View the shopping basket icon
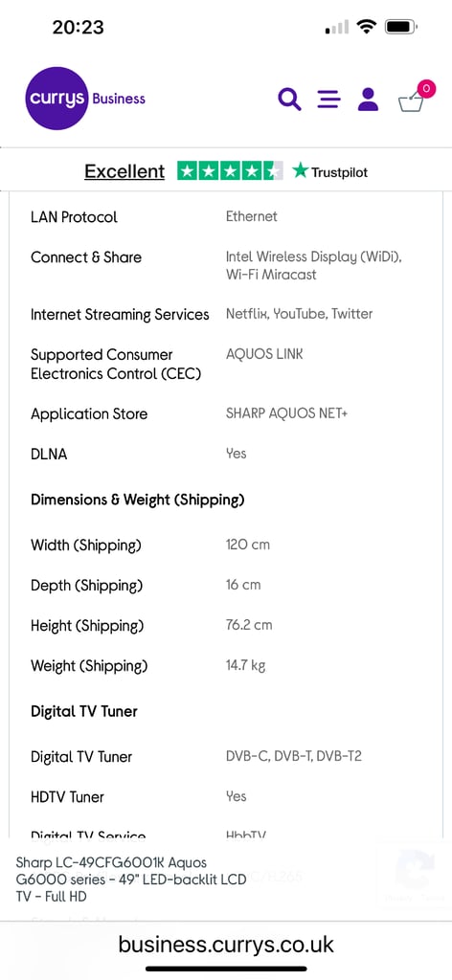The width and height of the screenshot is (452, 980). [x=412, y=101]
